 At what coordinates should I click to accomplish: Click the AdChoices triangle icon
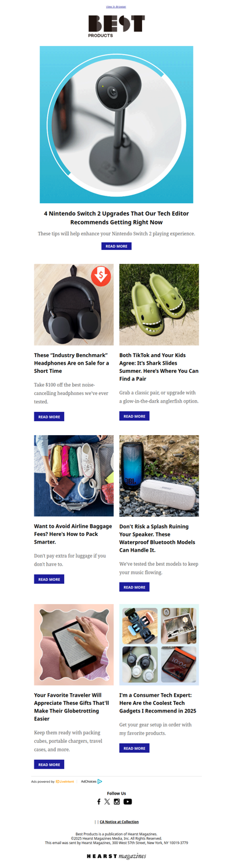[100, 781]
